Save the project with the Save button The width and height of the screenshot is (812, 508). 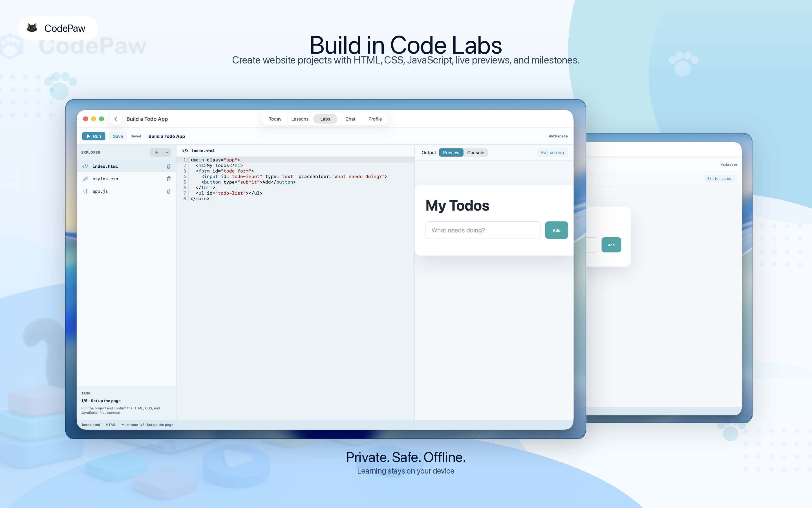(118, 136)
